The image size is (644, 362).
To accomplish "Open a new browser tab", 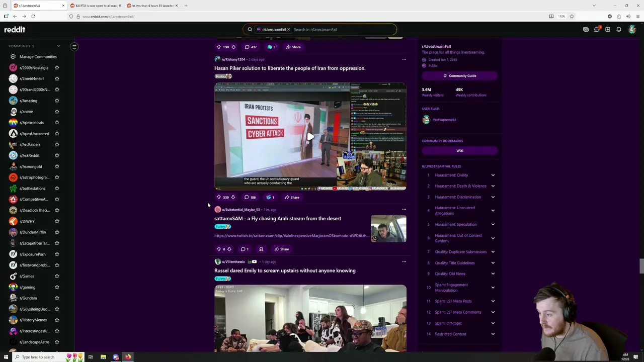I will click(186, 6).
